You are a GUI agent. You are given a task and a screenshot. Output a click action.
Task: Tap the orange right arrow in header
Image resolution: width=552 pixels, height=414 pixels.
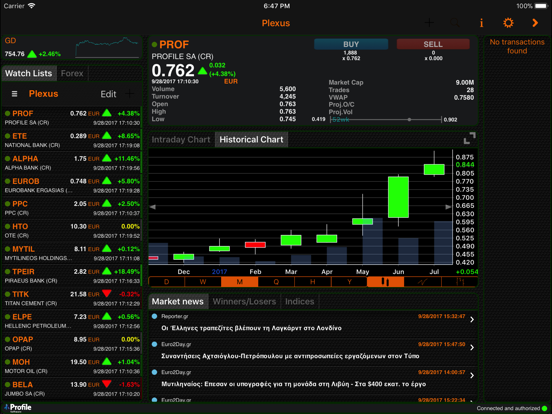click(535, 23)
